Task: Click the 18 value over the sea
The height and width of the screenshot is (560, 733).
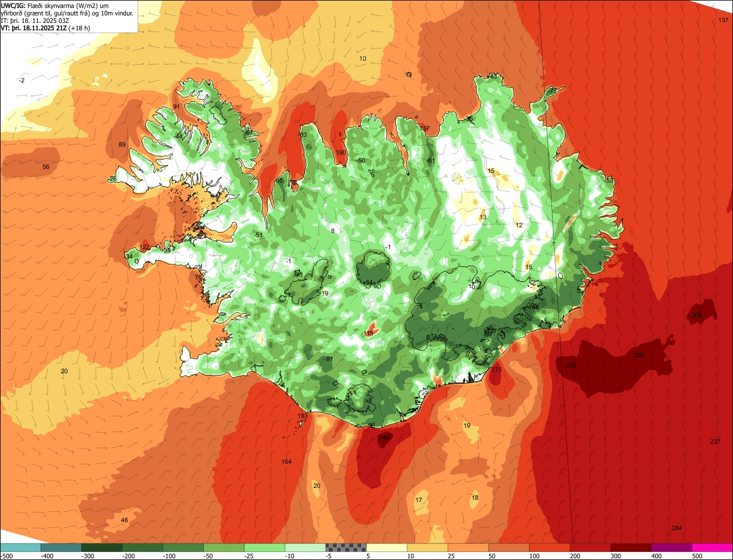Action: [x=475, y=498]
